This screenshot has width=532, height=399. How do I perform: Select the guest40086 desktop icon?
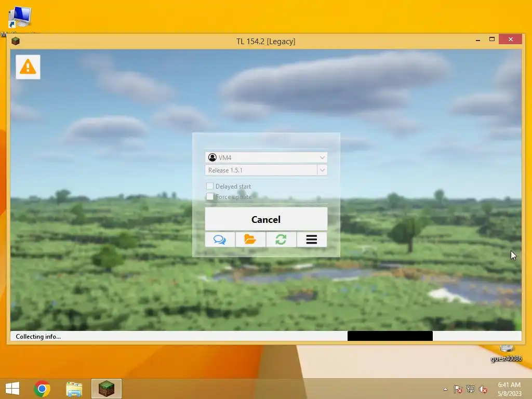(x=506, y=353)
